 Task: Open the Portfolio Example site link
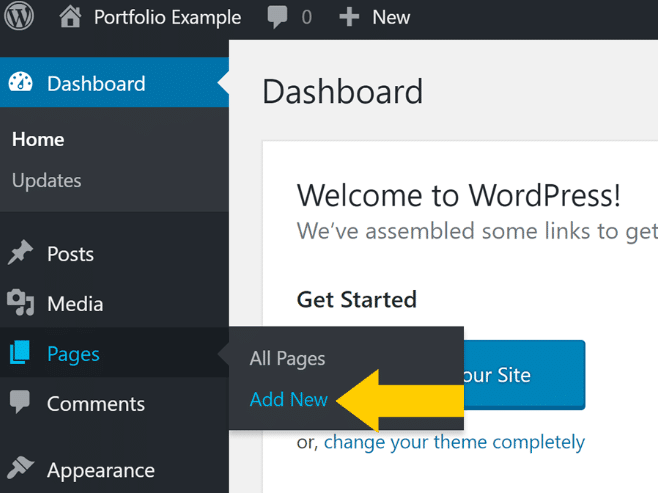point(167,18)
